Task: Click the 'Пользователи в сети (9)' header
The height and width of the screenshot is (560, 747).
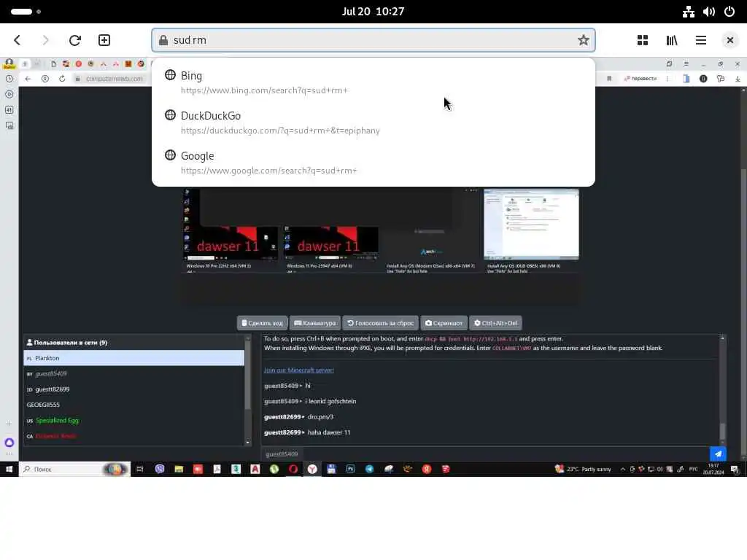Action: pyautogui.click(x=66, y=343)
